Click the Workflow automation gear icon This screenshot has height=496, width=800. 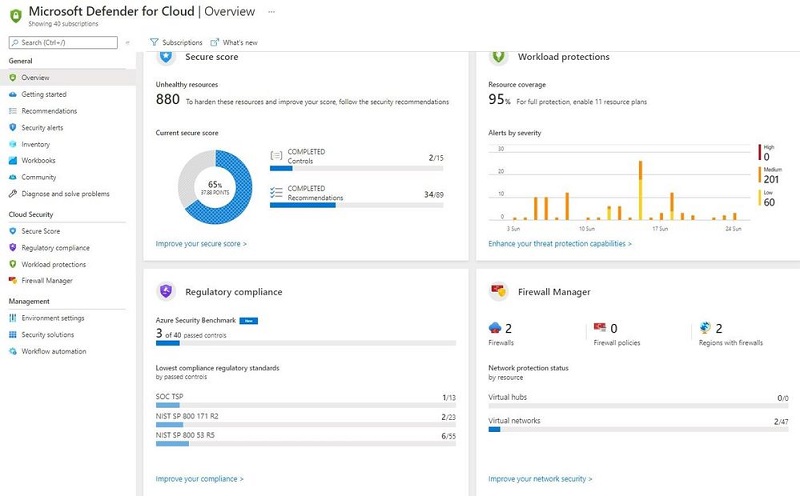tap(13, 352)
